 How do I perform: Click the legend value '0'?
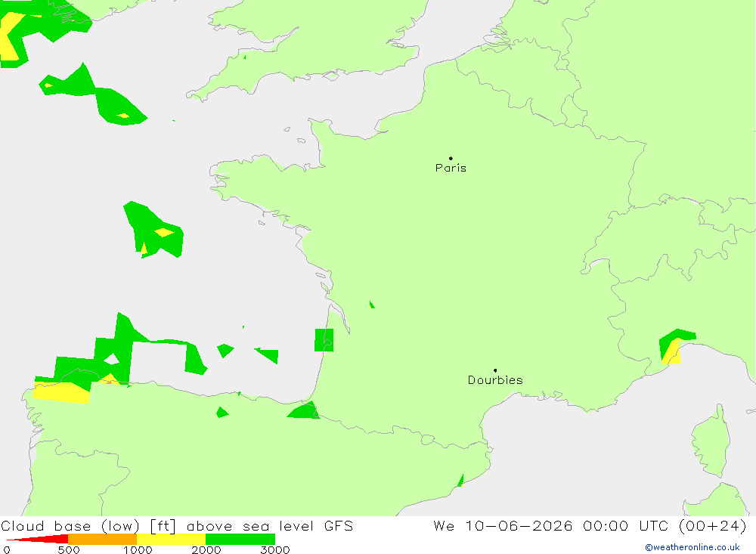[x=7, y=550]
